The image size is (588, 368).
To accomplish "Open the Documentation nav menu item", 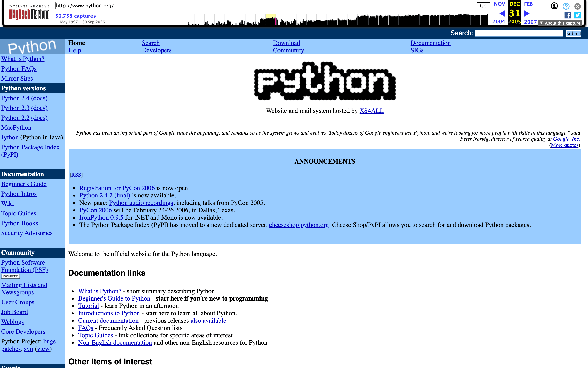I will [x=431, y=43].
